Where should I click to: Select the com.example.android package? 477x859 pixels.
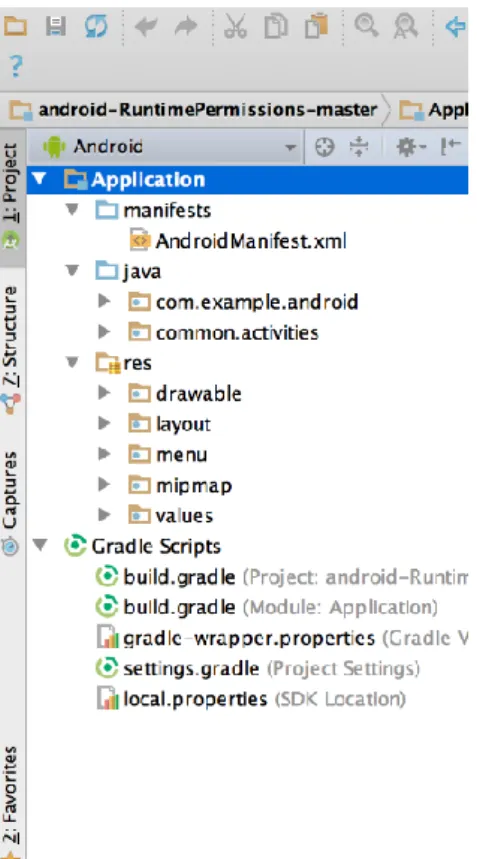244,302
